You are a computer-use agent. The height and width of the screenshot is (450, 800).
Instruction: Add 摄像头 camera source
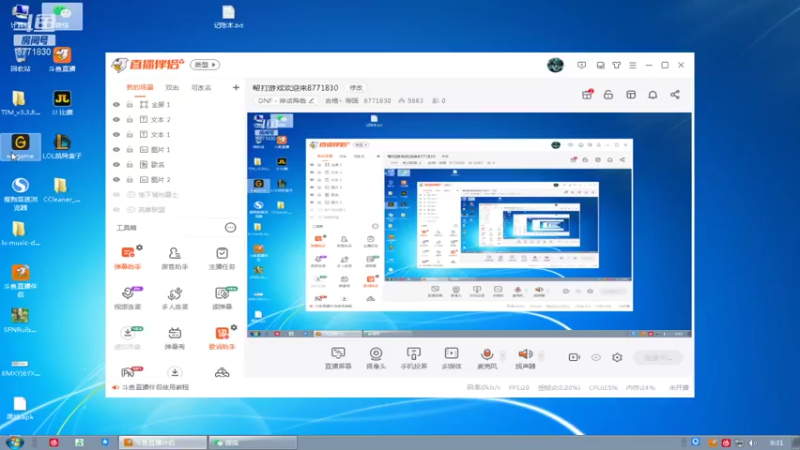[376, 358]
